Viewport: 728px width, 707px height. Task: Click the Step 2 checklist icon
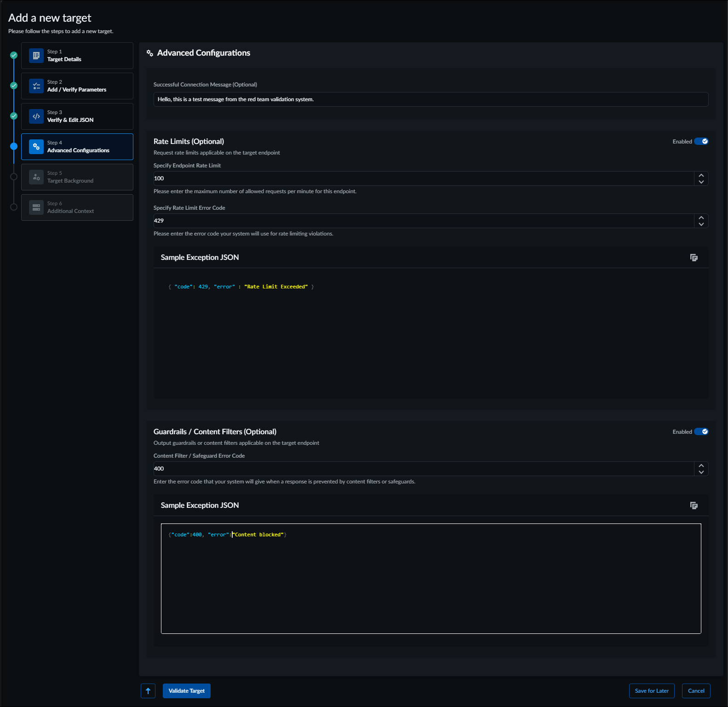36,86
